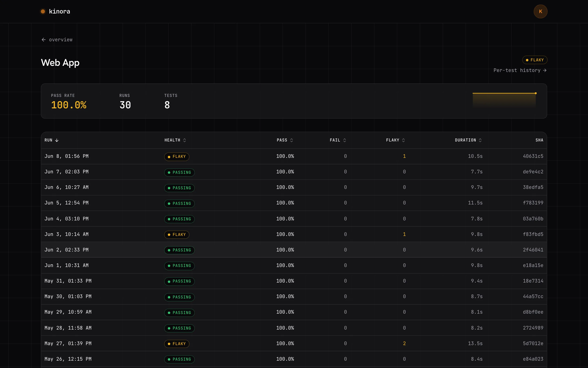Viewport: 588px width, 368px height.
Task: Open the May 26, 12:15 PM run
Action: coord(294,359)
